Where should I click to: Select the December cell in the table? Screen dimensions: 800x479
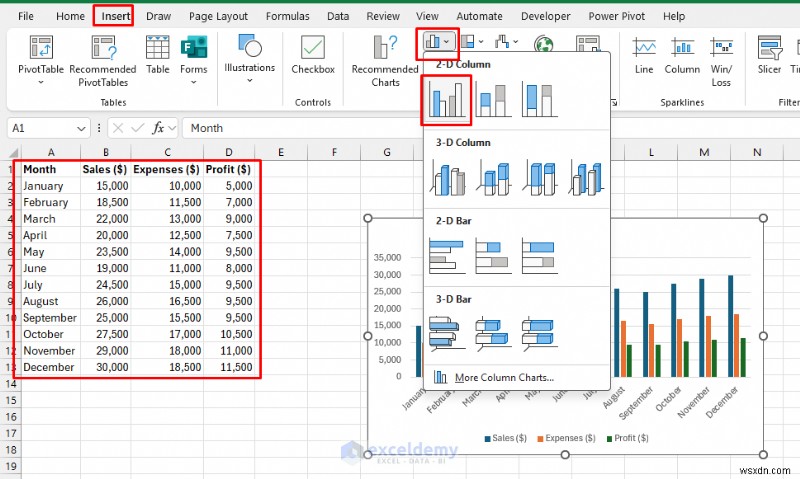click(50, 367)
